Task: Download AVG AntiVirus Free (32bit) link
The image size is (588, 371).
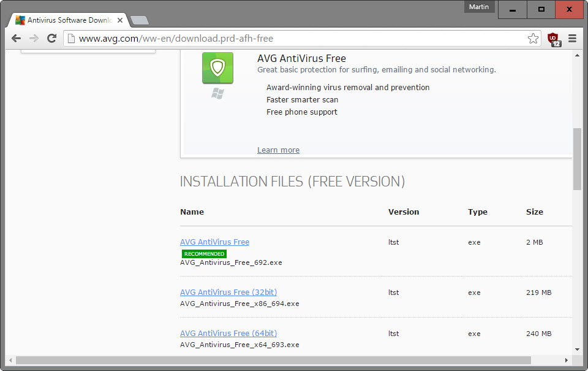Action: (x=228, y=292)
